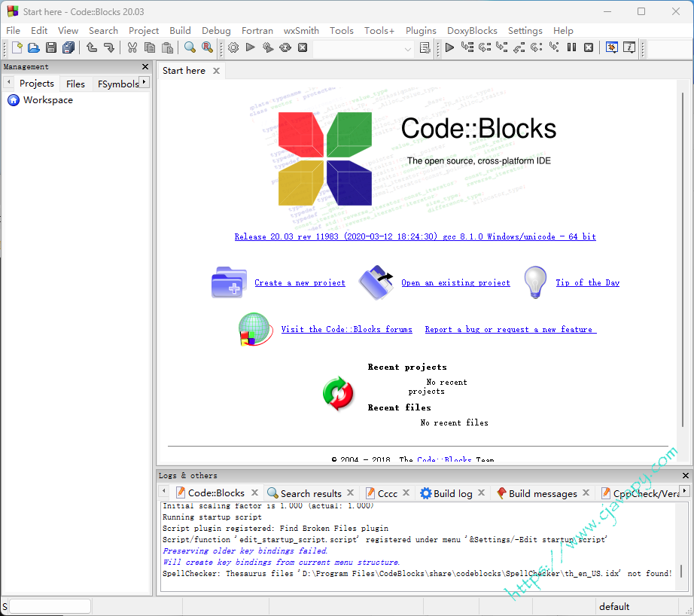Click the Abort build icon
The height and width of the screenshot is (616, 694).
303,47
